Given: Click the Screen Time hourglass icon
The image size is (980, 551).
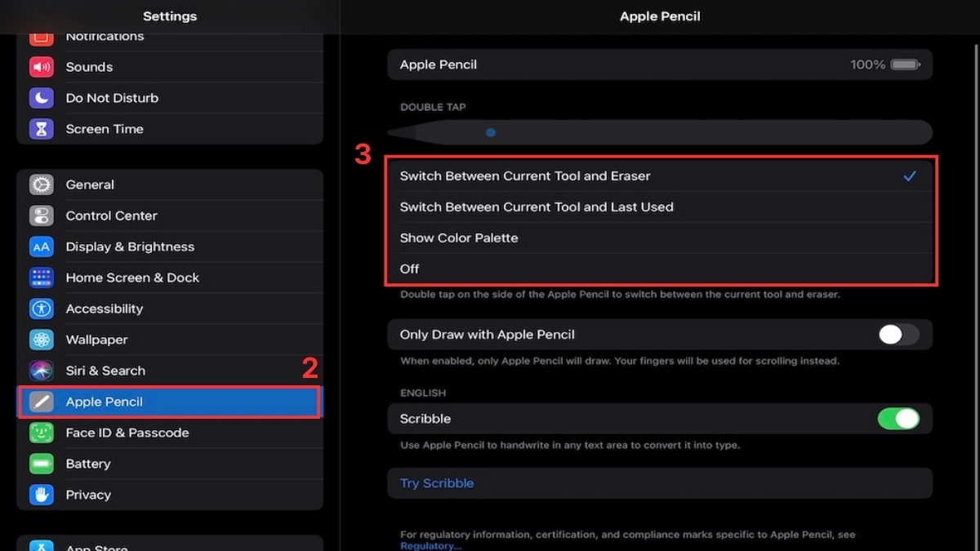Looking at the screenshot, I should [42, 129].
